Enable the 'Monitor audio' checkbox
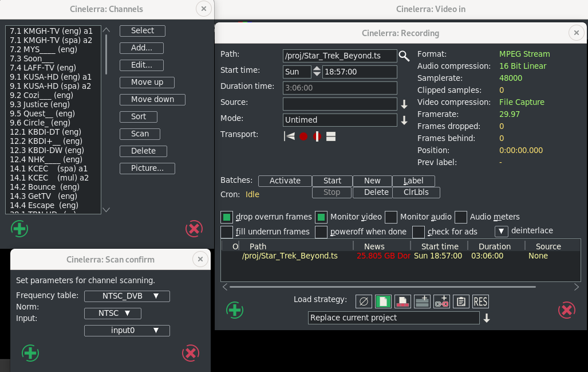The width and height of the screenshot is (588, 372). [391, 217]
